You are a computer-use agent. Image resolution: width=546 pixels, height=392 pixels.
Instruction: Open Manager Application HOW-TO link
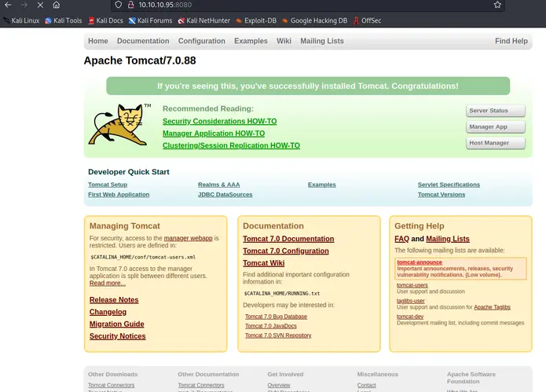[x=214, y=134]
